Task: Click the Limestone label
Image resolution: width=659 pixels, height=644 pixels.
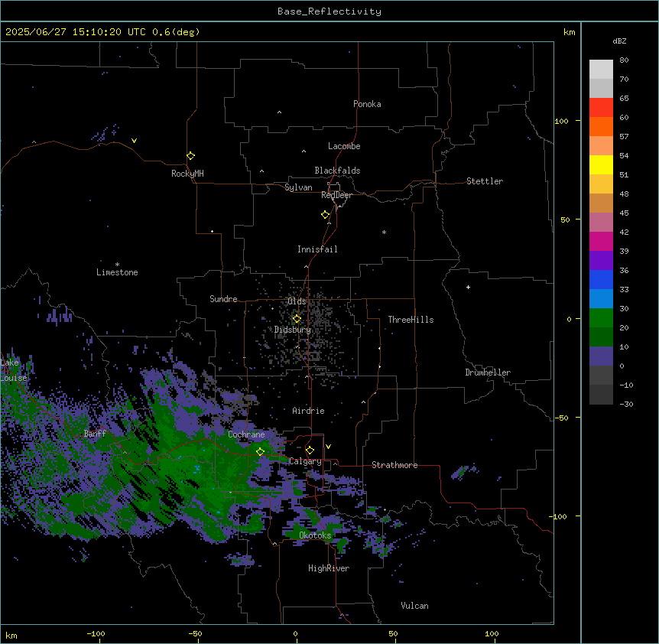Action: point(117,272)
